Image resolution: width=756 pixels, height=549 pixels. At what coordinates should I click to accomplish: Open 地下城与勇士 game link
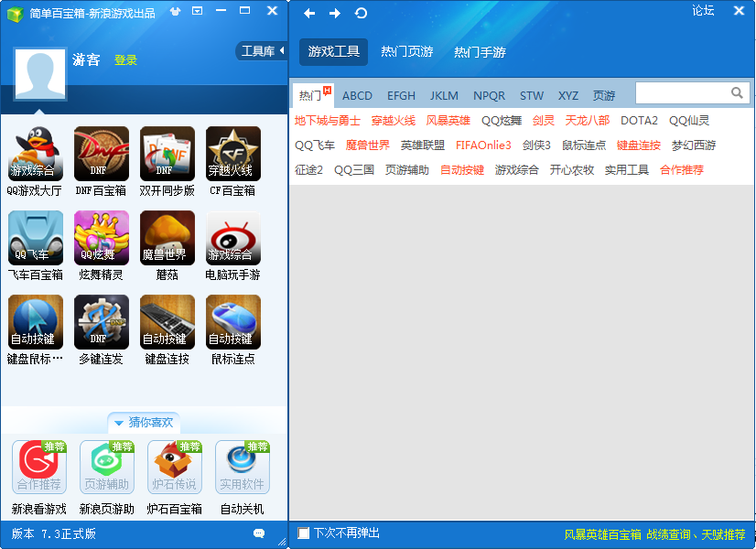328,121
